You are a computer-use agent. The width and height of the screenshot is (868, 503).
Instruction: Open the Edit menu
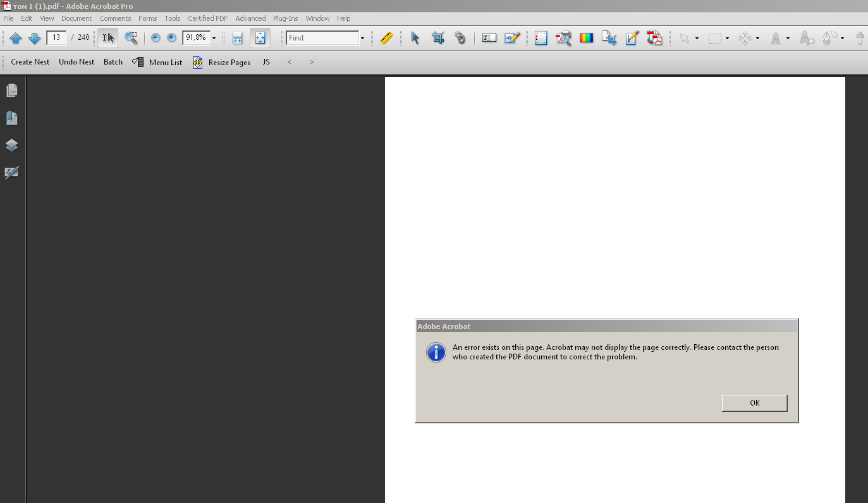pyautogui.click(x=27, y=18)
